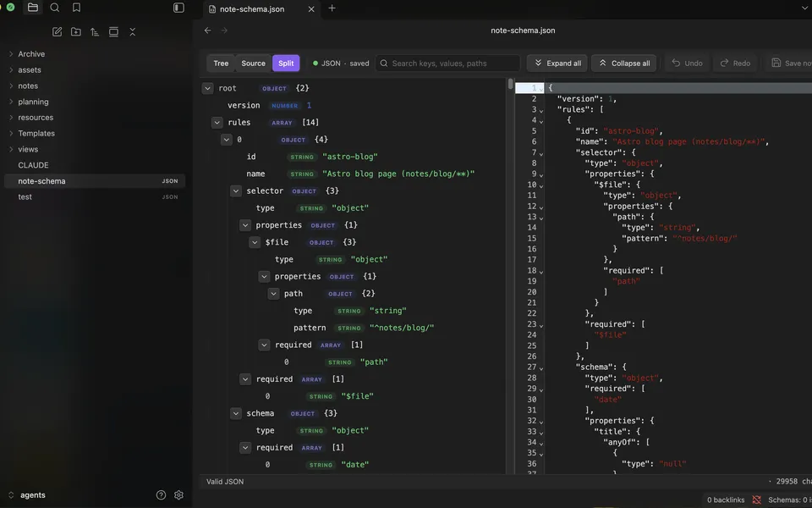Select the version number value 1
The width and height of the screenshot is (812, 508).
[x=310, y=105]
